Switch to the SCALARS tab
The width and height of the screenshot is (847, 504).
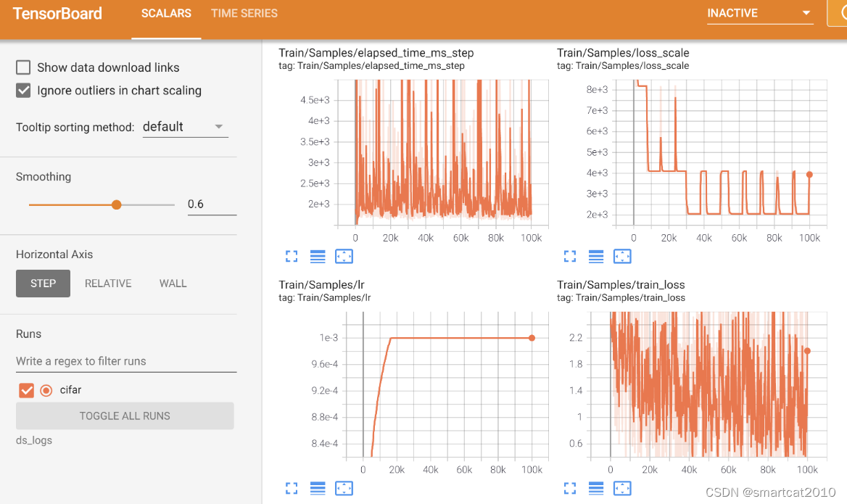(166, 14)
